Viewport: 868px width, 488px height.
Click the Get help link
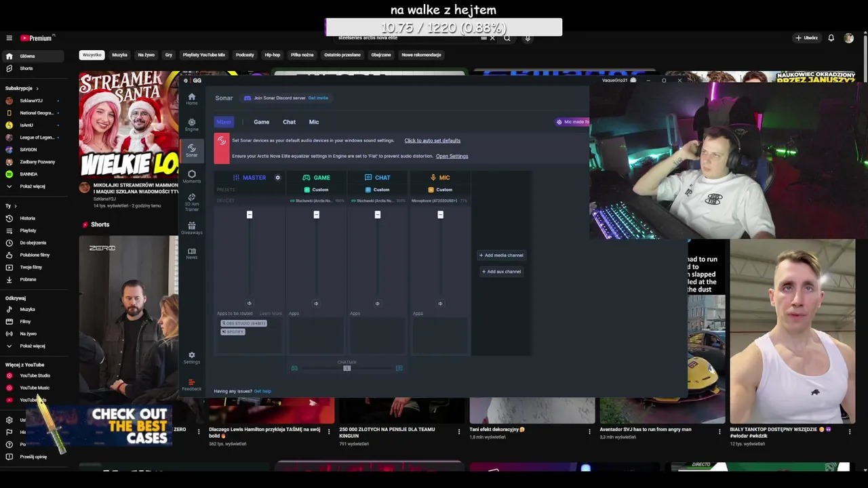262,391
